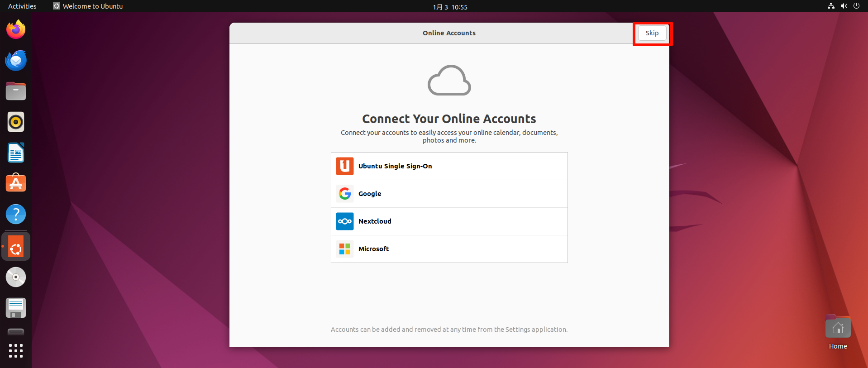Click the Nextcloud logo icon
The height and width of the screenshot is (368, 868).
pos(345,221)
